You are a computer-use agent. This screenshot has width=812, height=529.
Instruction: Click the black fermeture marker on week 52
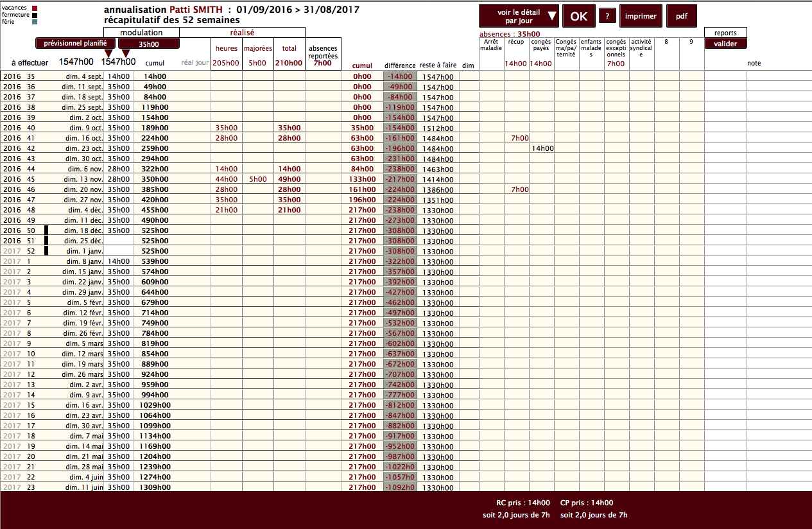point(46,251)
